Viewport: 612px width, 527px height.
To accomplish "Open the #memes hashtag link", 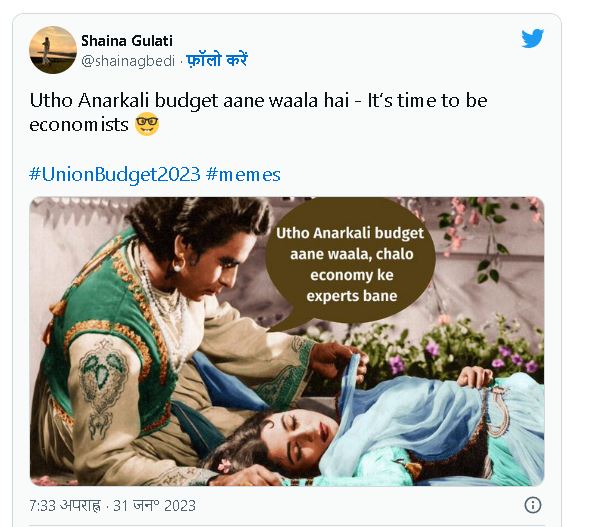I will [x=243, y=174].
